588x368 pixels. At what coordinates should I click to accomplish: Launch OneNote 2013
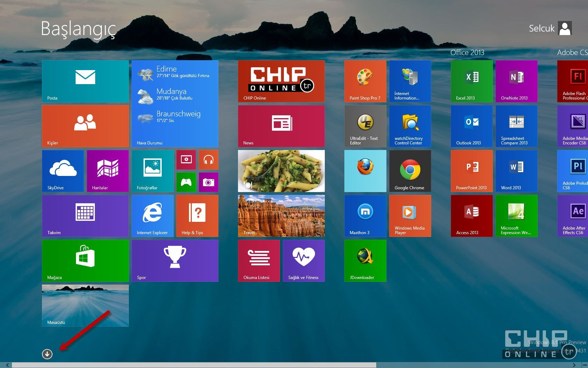click(517, 81)
